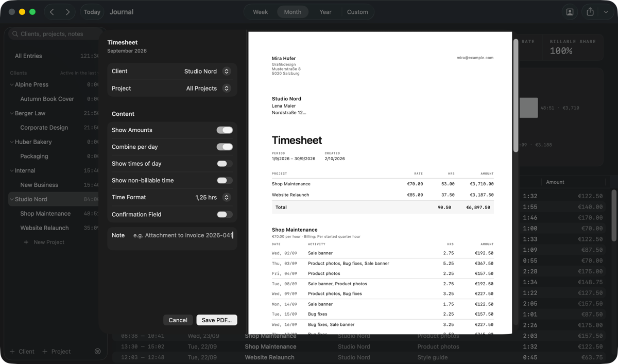Click the gray bar in the chart
The image size is (618, 364).
click(528, 108)
